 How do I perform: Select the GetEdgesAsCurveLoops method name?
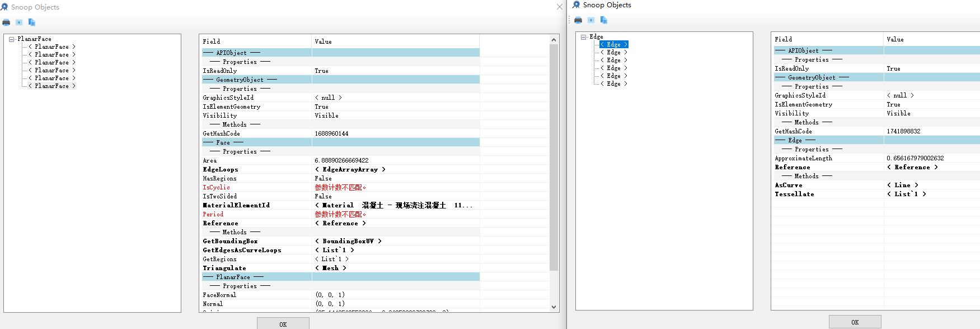(242, 250)
